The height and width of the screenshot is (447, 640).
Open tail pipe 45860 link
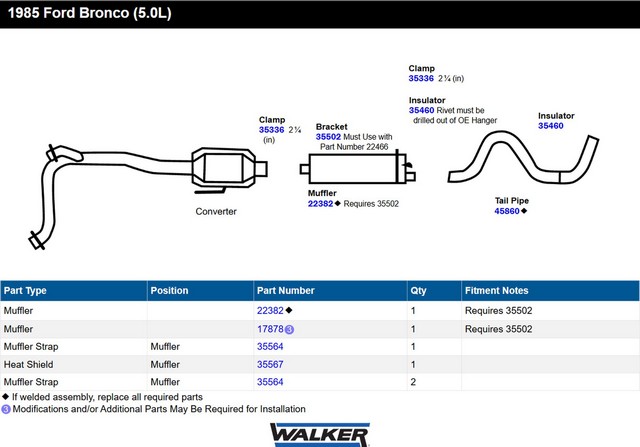507,211
